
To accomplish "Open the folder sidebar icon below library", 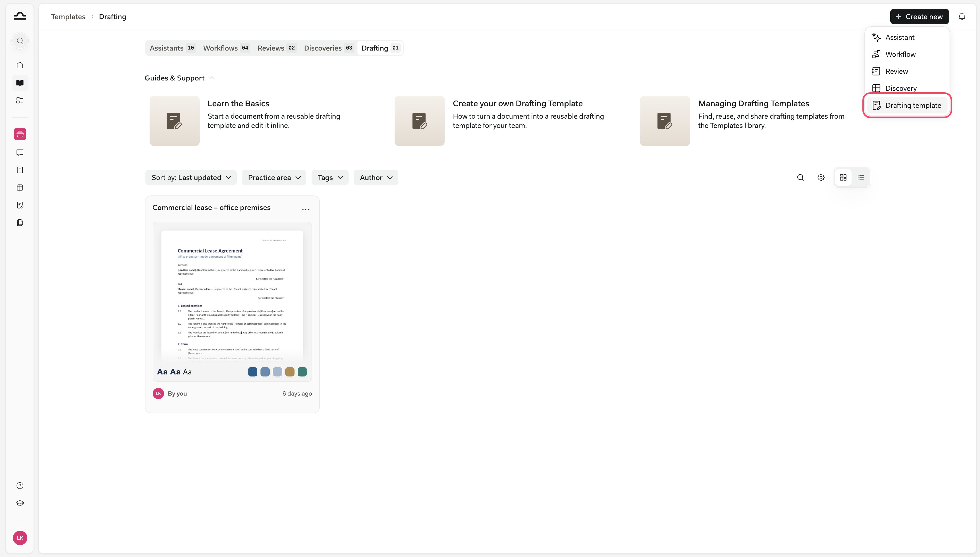I will click(x=20, y=100).
